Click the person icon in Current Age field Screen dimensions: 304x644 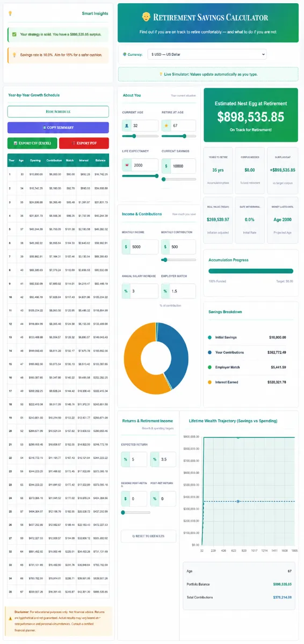click(127, 126)
